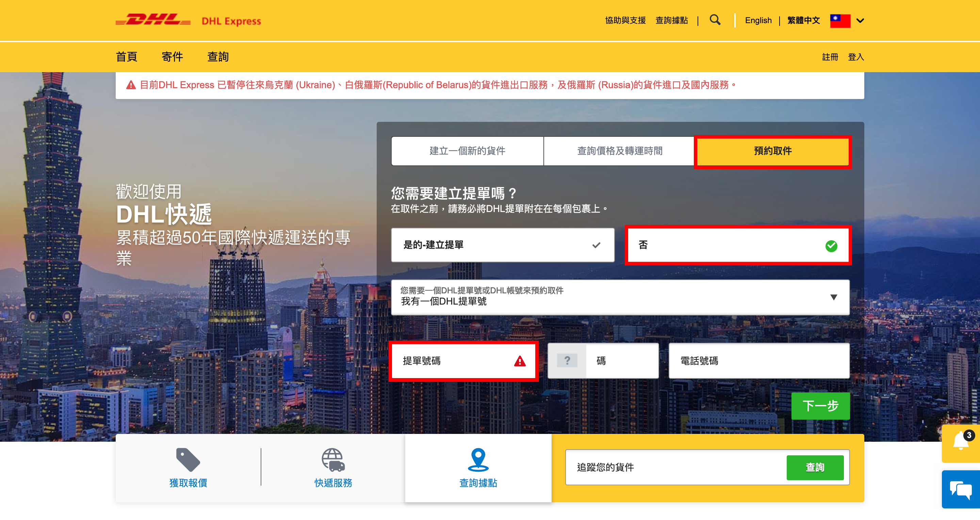
Task: Expand the country selector chevron
Action: pyautogui.click(x=860, y=21)
